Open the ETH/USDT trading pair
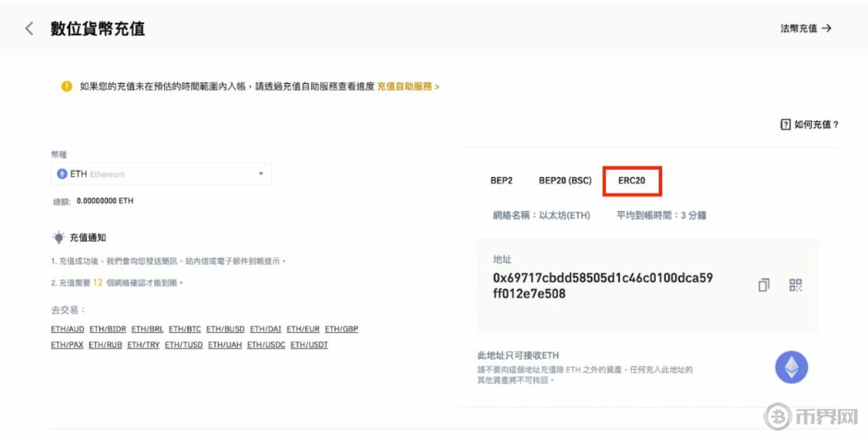The image size is (868, 442). pos(309,345)
